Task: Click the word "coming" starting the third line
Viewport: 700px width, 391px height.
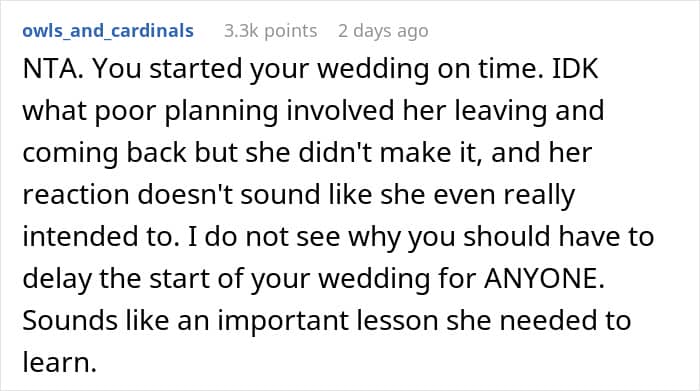Action: (70, 154)
